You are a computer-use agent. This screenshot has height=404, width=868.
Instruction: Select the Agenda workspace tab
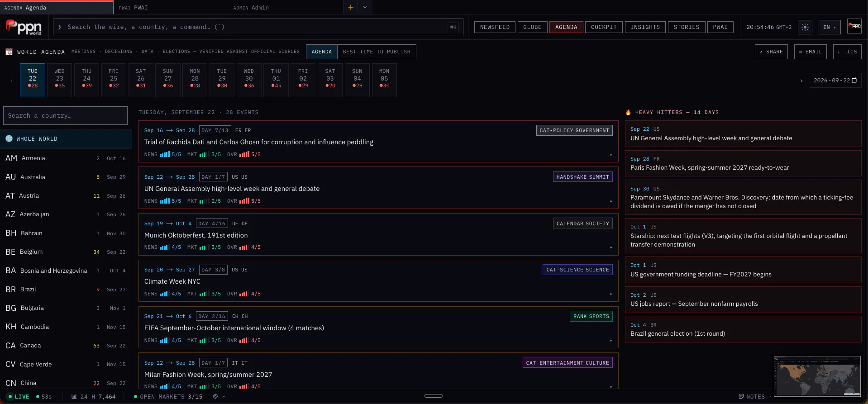pyautogui.click(x=57, y=7)
